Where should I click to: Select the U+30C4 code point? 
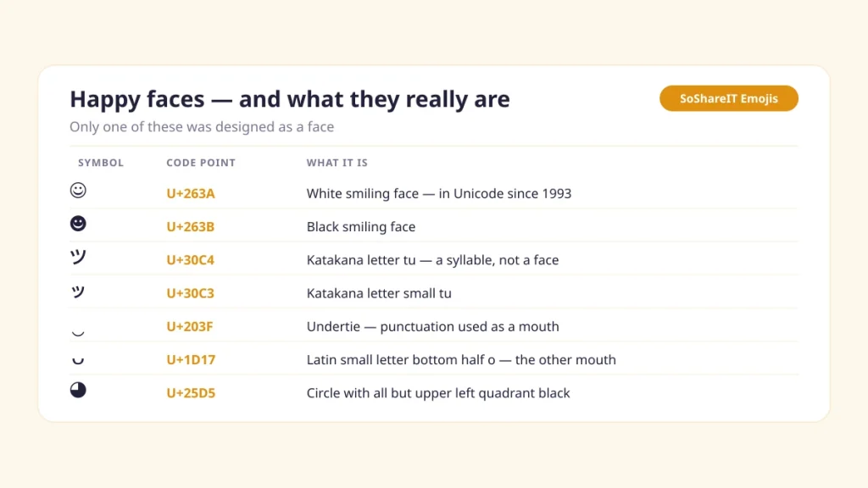[191, 260]
